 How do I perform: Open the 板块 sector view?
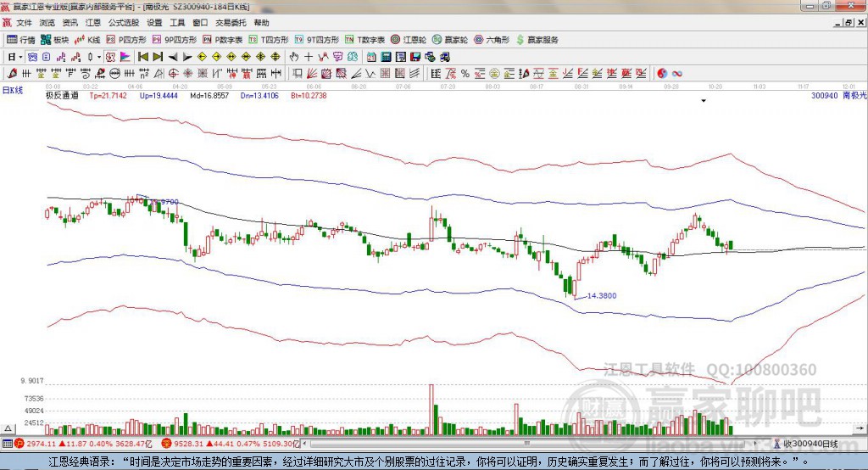click(55, 40)
